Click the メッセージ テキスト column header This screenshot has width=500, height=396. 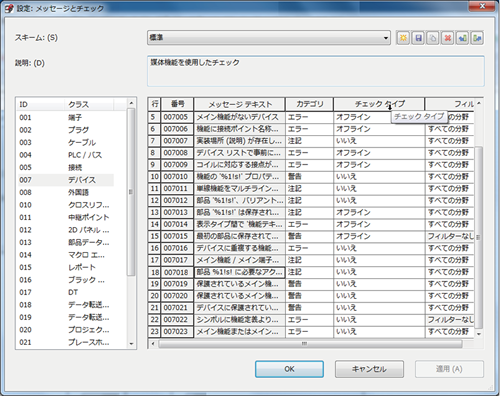tap(240, 104)
